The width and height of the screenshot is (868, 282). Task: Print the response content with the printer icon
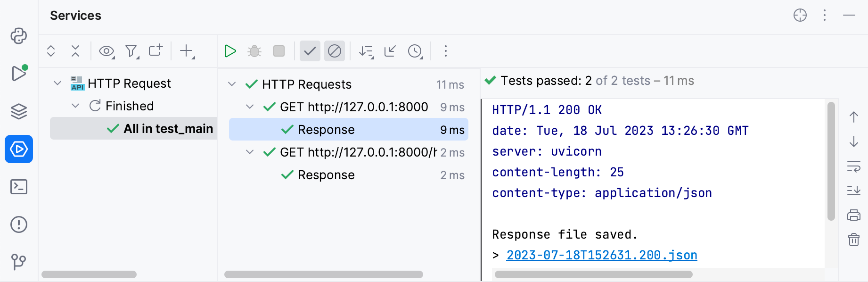[853, 215]
